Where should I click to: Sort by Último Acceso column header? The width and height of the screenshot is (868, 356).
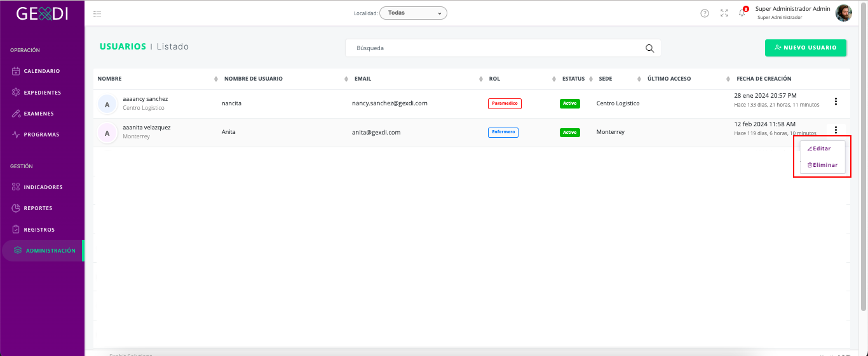(669, 79)
